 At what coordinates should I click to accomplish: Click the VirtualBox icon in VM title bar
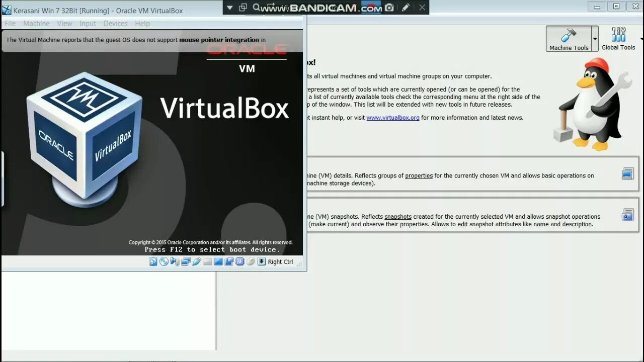[7, 10]
